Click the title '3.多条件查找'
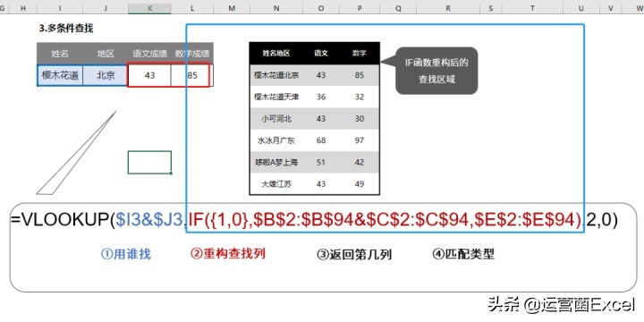The width and height of the screenshot is (644, 322). [66, 29]
